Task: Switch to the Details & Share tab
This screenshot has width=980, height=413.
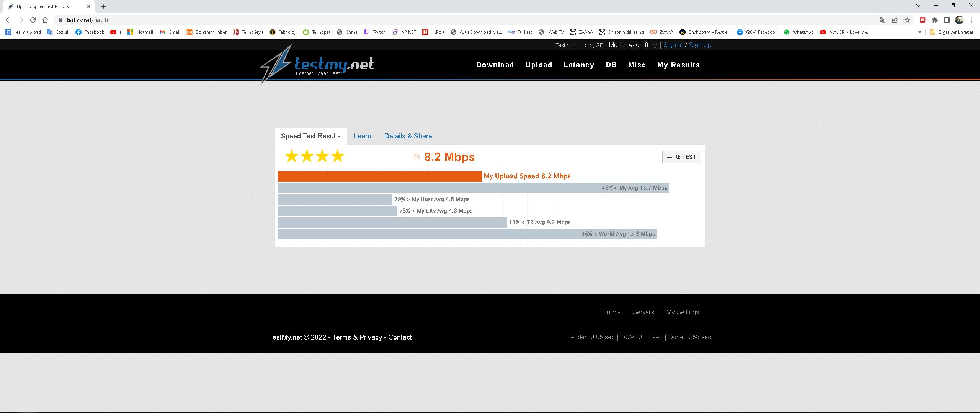Action: [408, 136]
